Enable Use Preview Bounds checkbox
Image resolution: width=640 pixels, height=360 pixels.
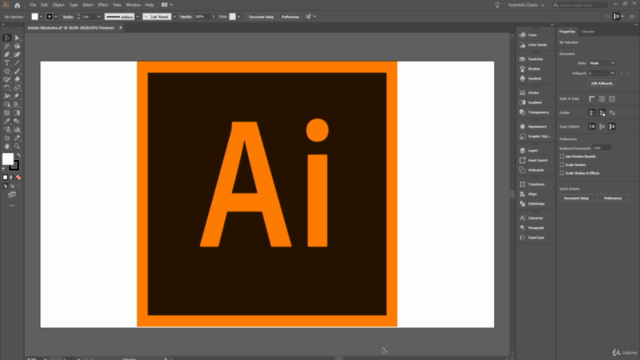[x=562, y=157]
